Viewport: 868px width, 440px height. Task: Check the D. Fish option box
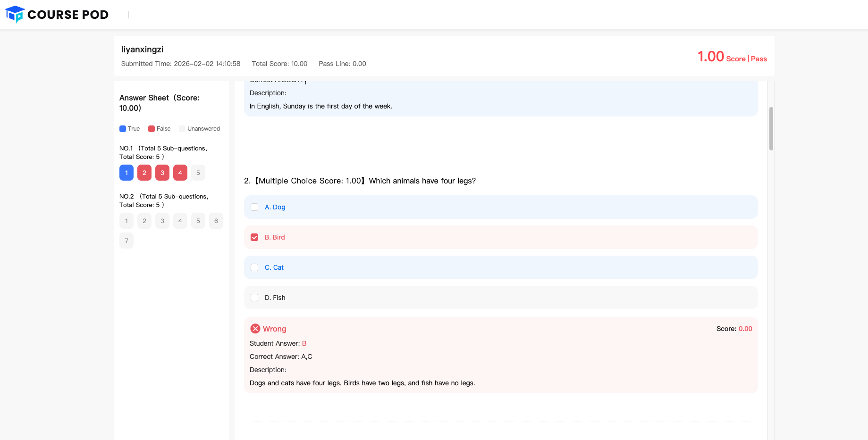click(x=254, y=298)
